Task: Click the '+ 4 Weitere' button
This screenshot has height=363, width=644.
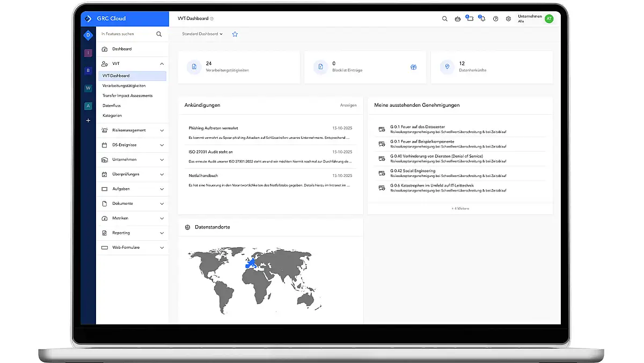Action: click(460, 208)
